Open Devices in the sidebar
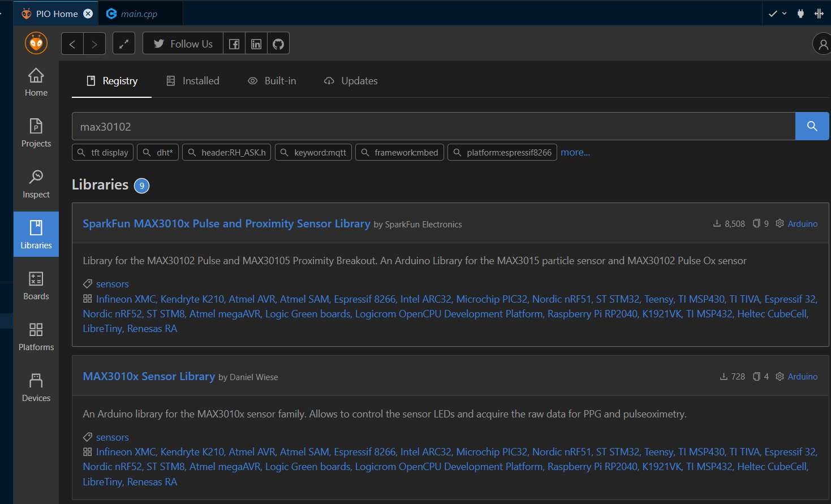 tap(36, 387)
